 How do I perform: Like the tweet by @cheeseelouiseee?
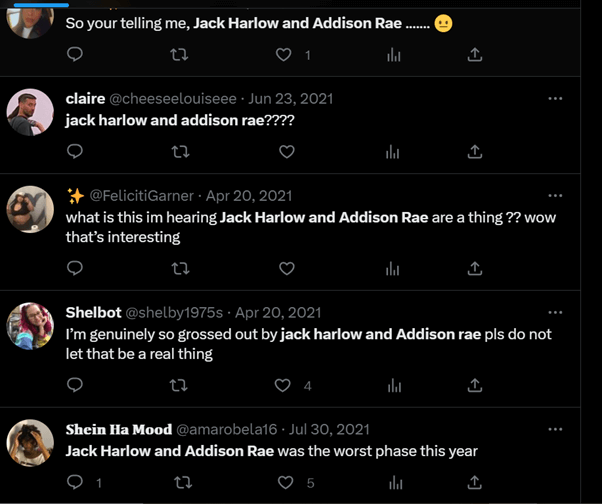click(x=286, y=152)
